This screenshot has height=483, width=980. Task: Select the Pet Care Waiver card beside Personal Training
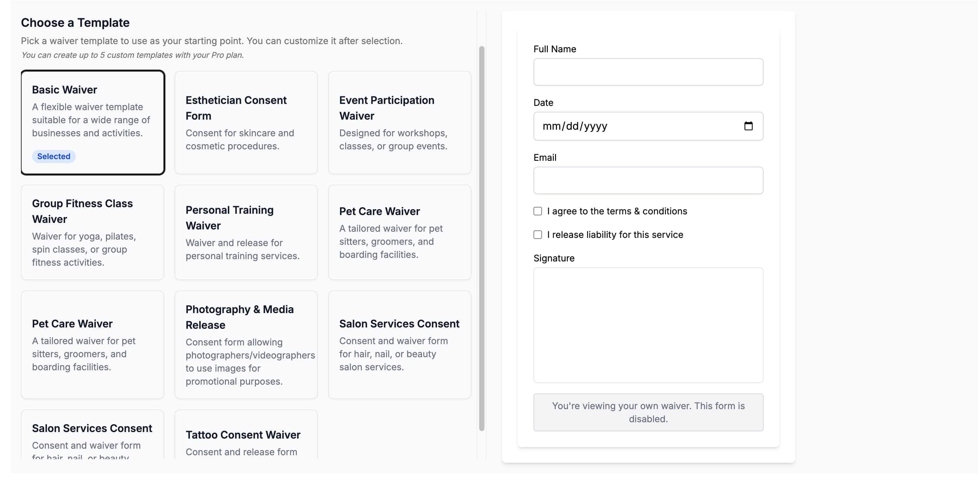click(x=399, y=232)
